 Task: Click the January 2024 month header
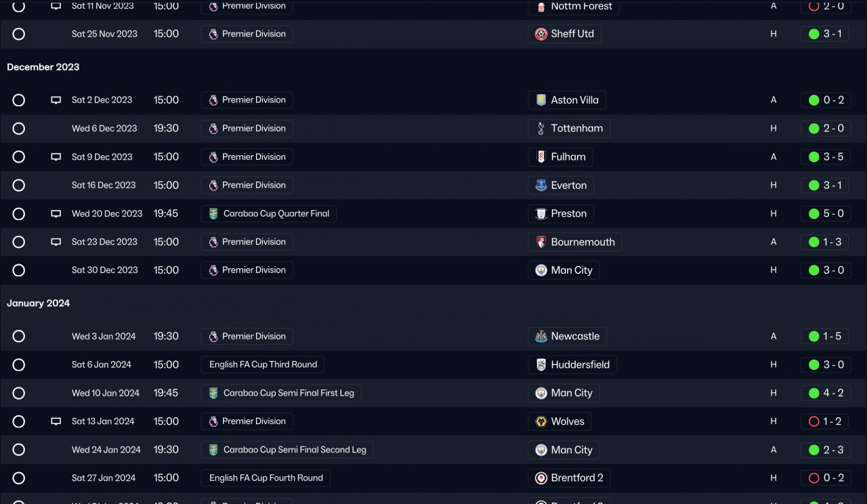coord(39,303)
